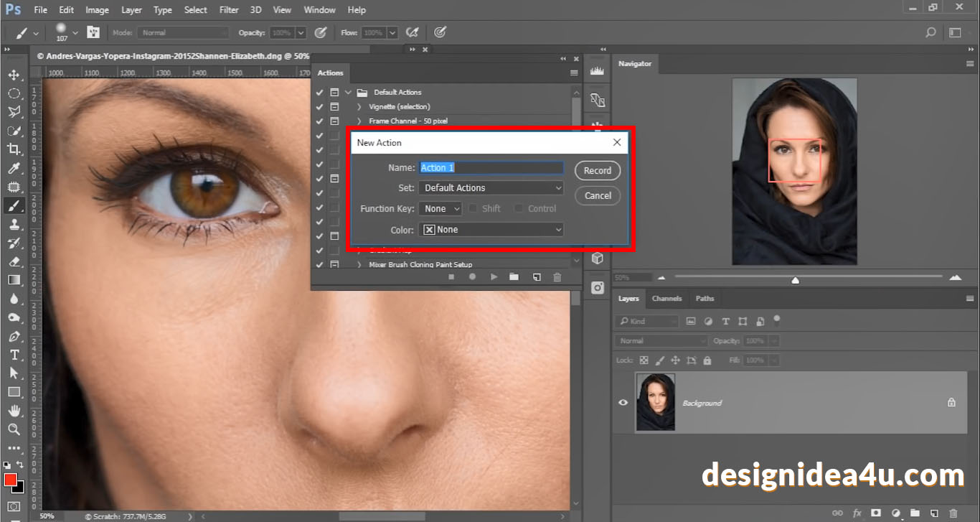Select the Polygonal Lasso tool

[x=14, y=112]
